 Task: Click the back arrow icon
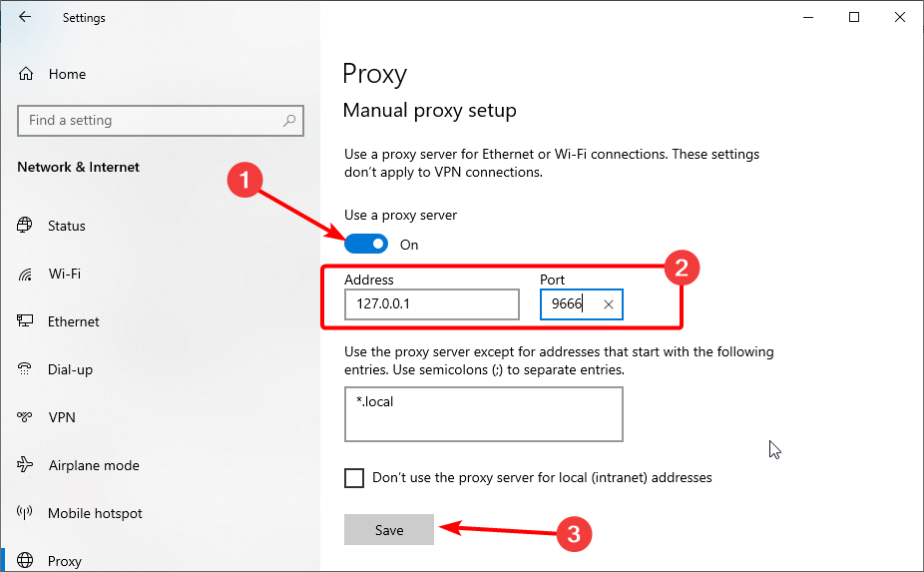[x=25, y=17]
